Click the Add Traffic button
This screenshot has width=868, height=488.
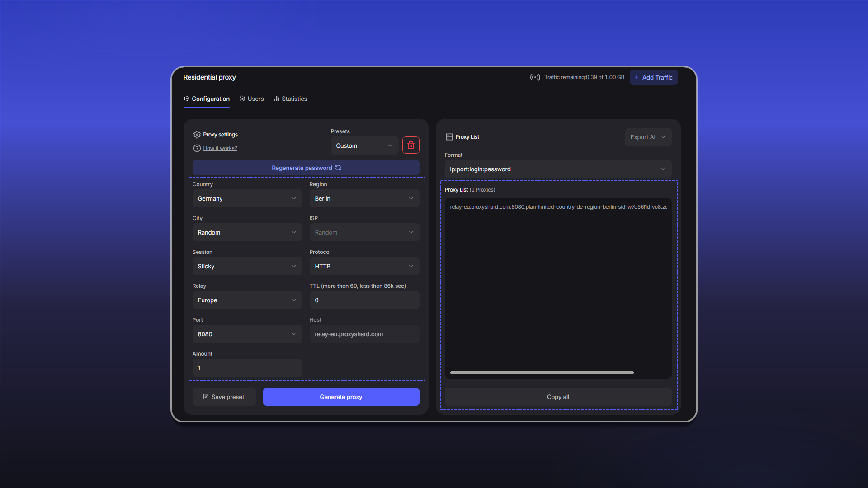point(654,77)
